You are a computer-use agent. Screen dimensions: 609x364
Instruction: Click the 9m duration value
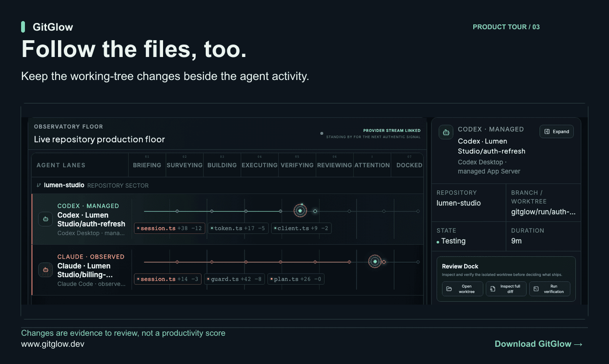tap(516, 241)
